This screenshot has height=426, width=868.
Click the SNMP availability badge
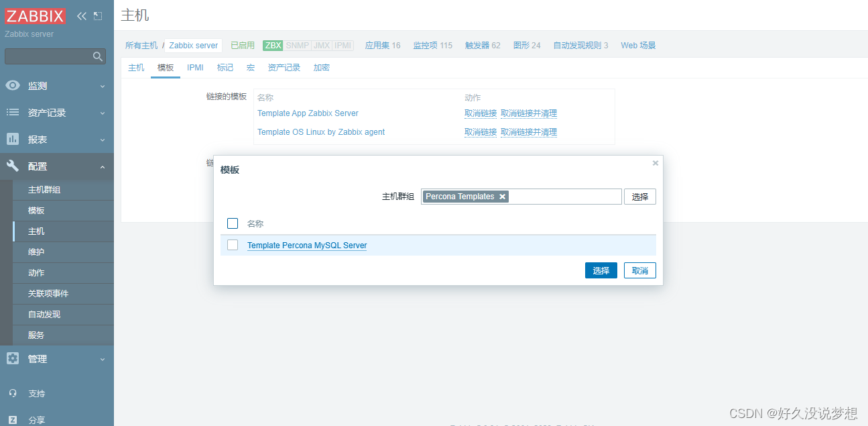pos(298,46)
